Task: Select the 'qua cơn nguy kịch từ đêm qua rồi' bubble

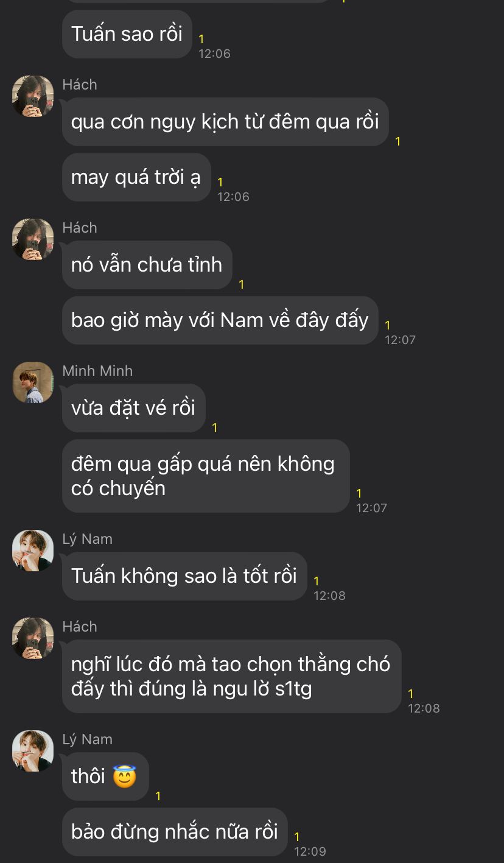Action: point(225,122)
